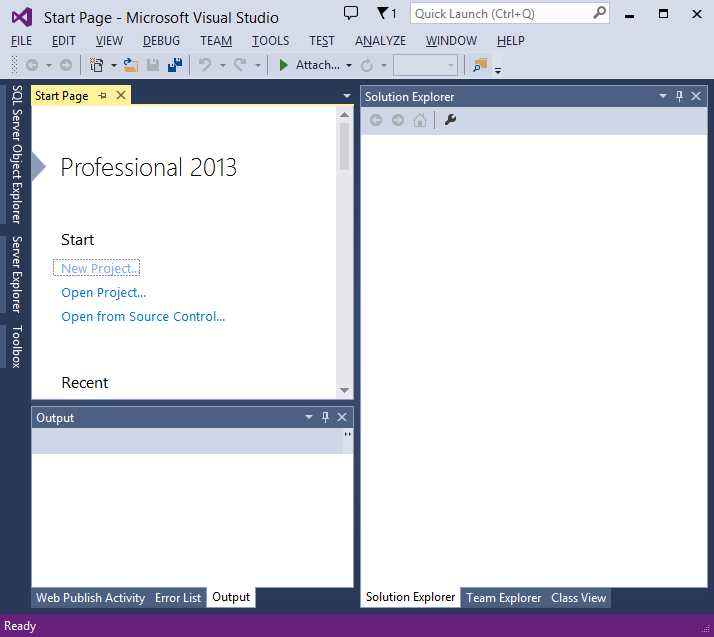The image size is (714, 637).
Task: Open Properties wrench in Solution Explorer
Action: pyautogui.click(x=450, y=120)
